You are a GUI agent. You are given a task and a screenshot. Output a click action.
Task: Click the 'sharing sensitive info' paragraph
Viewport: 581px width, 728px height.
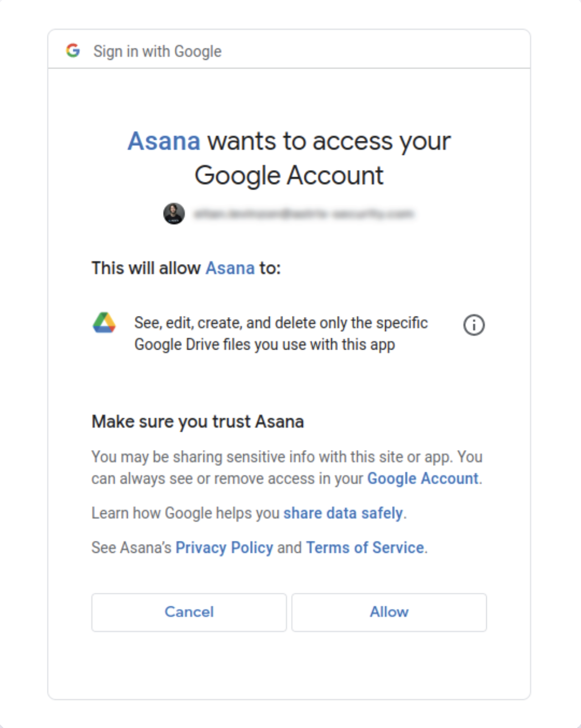point(287,467)
